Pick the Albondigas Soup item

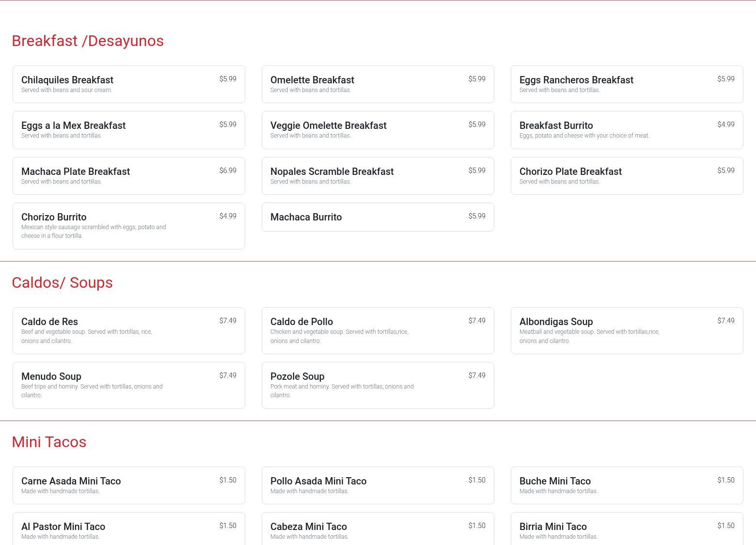pyautogui.click(x=627, y=330)
